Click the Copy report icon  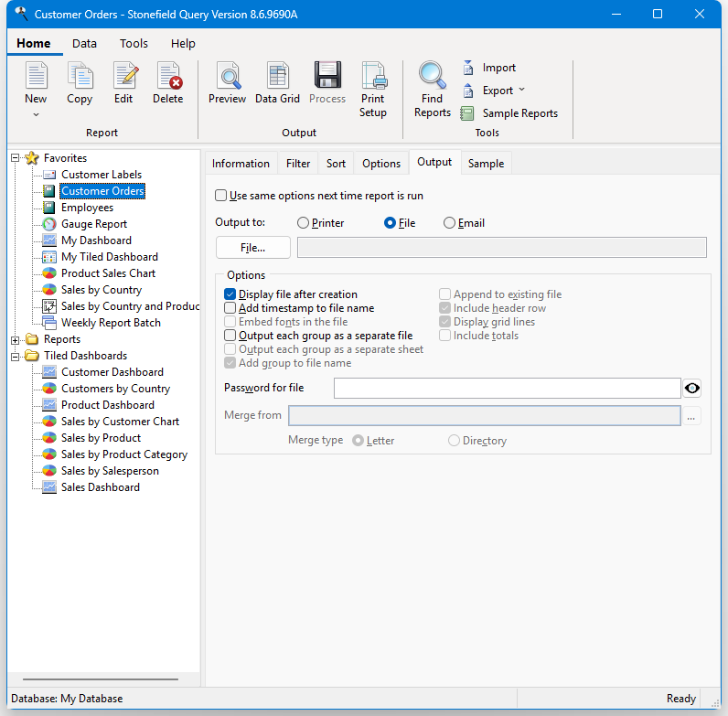(80, 75)
